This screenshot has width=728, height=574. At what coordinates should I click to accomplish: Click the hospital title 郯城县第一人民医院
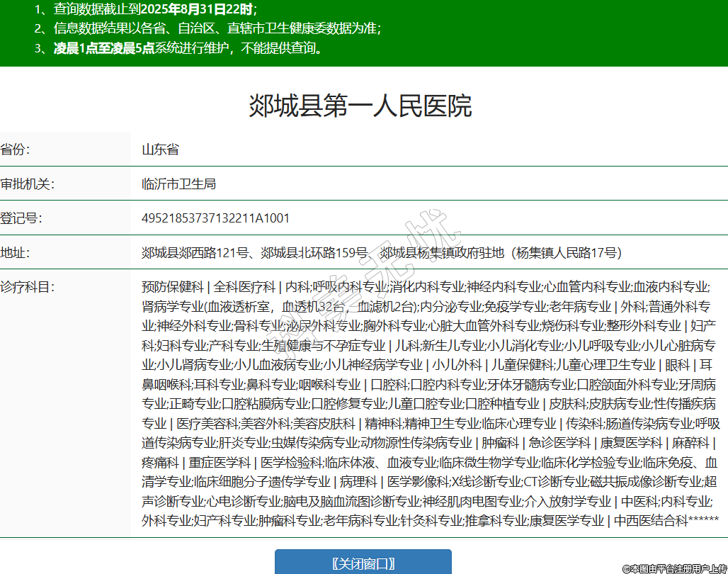pos(360,106)
